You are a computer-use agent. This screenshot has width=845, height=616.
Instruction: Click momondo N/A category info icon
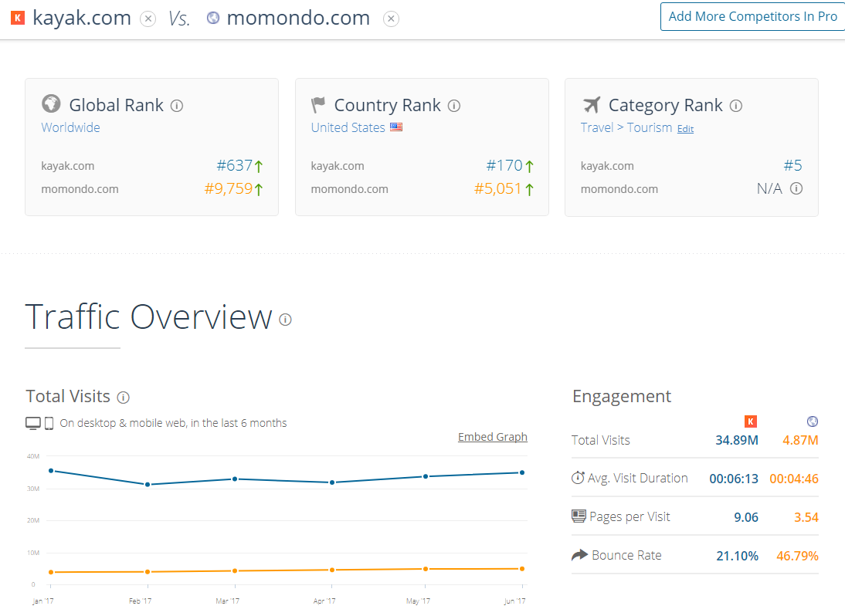click(x=796, y=188)
